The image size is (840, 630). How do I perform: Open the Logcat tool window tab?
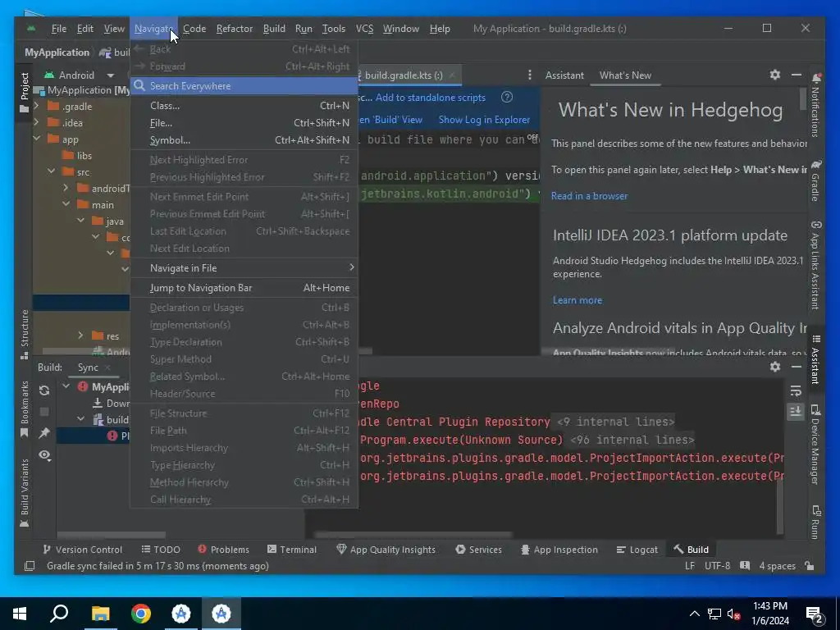637,549
